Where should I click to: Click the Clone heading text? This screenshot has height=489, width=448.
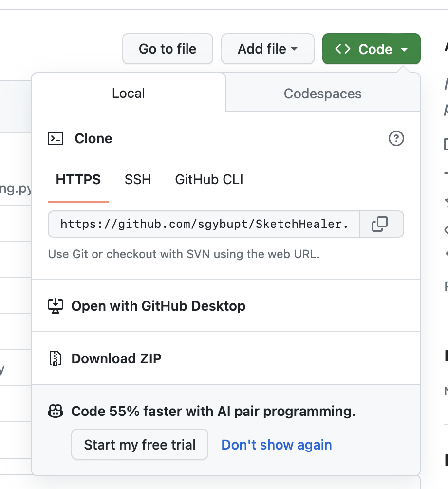[x=93, y=138]
